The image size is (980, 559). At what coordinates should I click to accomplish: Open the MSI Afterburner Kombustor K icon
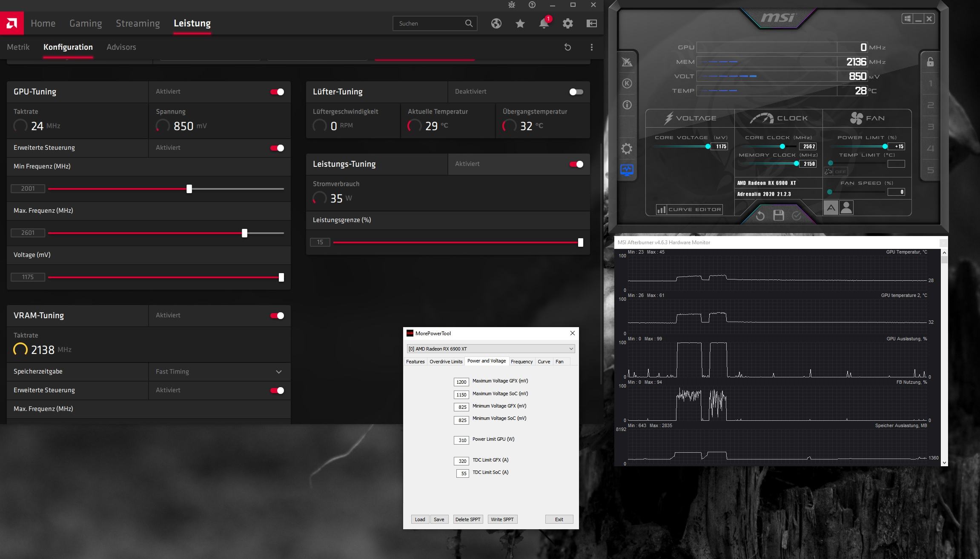click(627, 83)
